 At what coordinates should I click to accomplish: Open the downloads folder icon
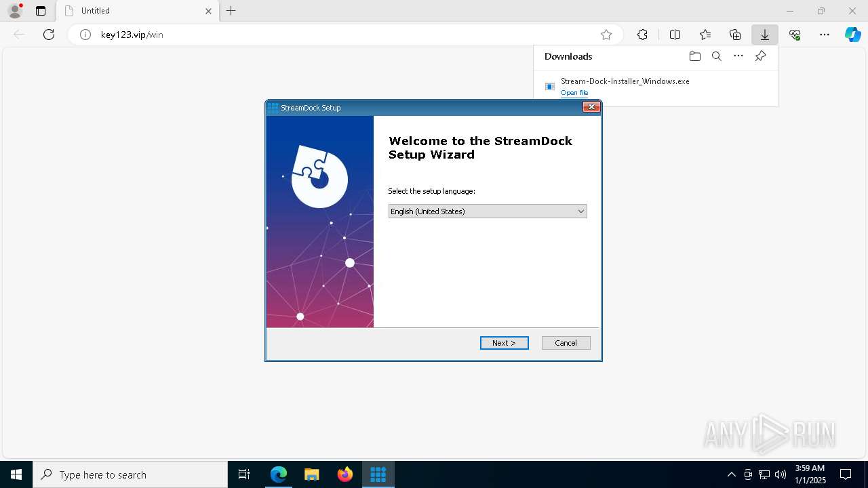(x=694, y=56)
